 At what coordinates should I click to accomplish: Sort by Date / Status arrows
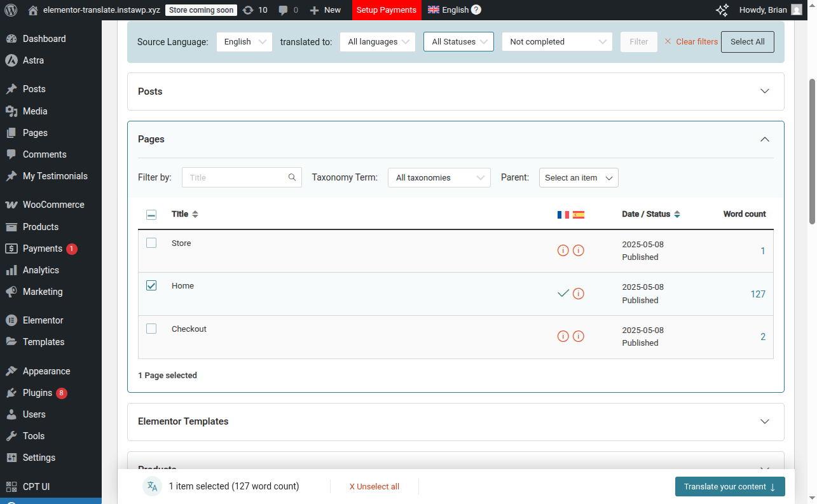pos(677,215)
